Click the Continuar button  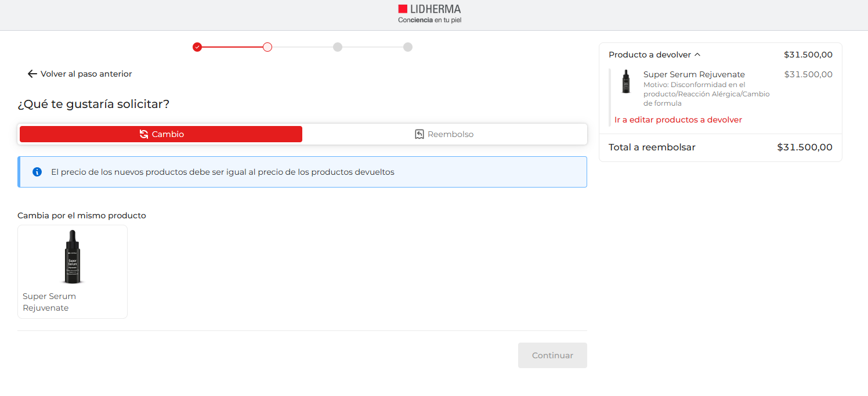pos(552,355)
